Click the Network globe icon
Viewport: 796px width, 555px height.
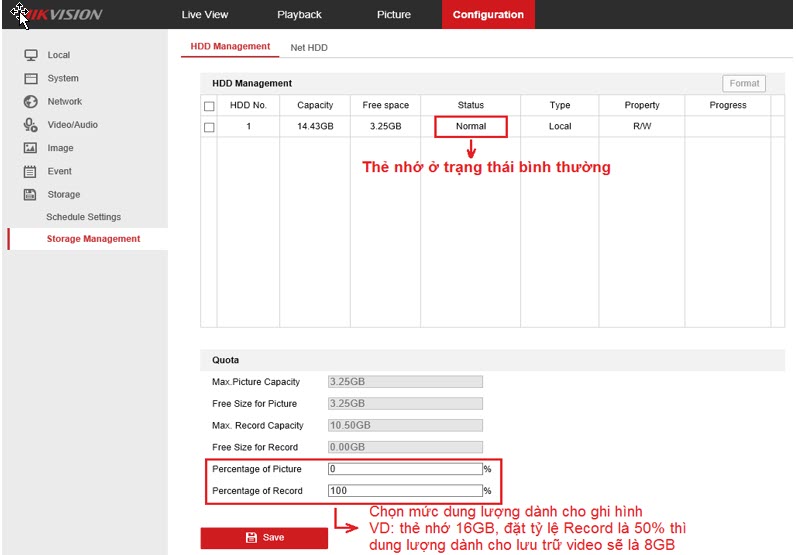[31, 101]
